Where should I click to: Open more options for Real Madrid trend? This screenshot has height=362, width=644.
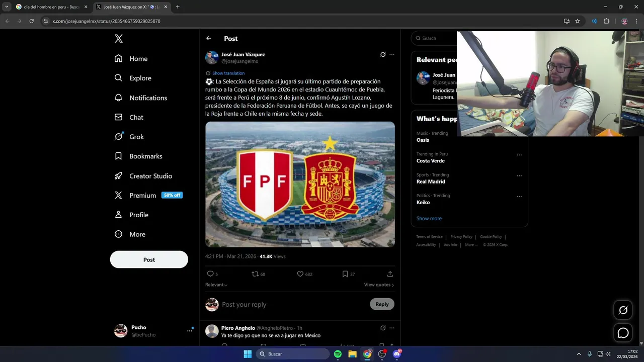coord(519,175)
